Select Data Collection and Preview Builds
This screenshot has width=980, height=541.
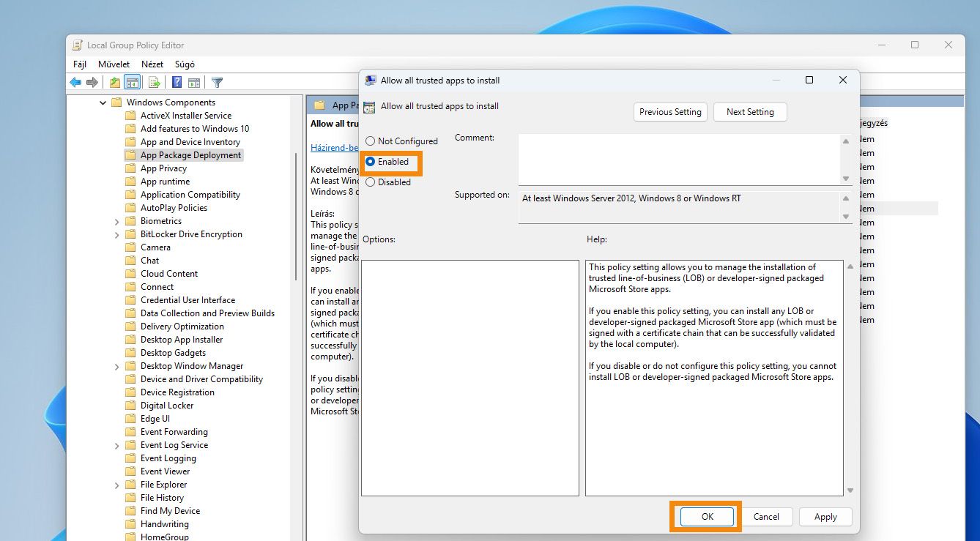click(x=207, y=313)
